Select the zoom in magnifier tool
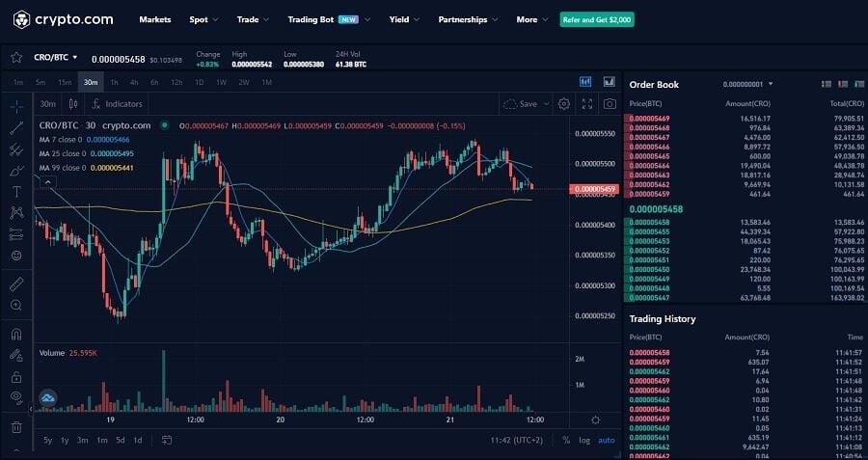Image resolution: width=868 pixels, height=460 pixels. [x=16, y=306]
